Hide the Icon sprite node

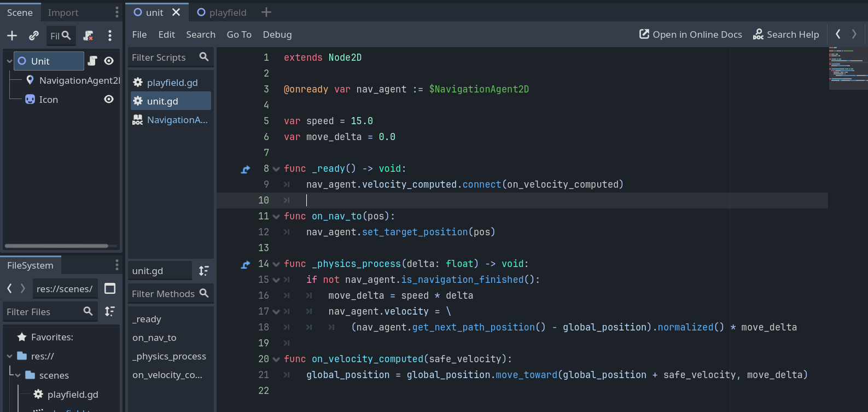pos(109,99)
